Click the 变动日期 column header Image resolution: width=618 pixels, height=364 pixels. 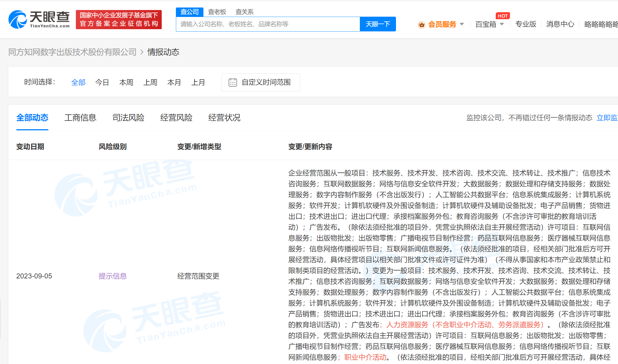(30, 146)
